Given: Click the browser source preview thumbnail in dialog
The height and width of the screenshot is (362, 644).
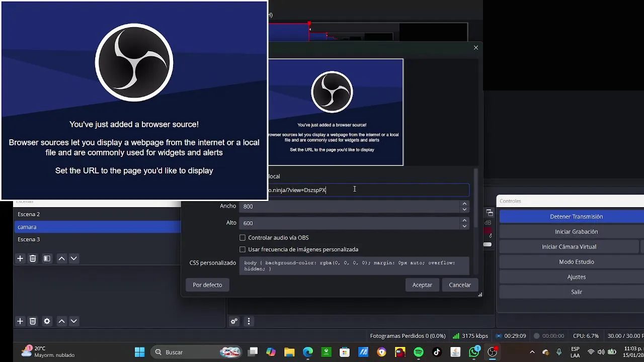Looking at the screenshot, I should [x=336, y=112].
